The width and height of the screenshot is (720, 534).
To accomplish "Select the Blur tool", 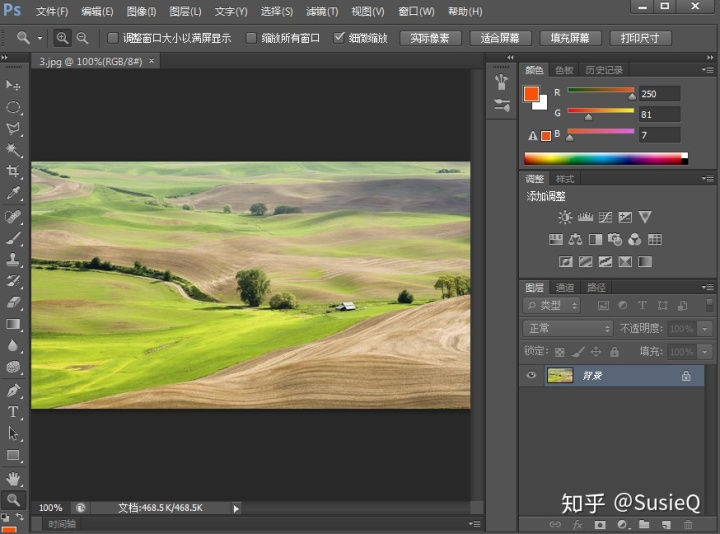I will 13,345.
